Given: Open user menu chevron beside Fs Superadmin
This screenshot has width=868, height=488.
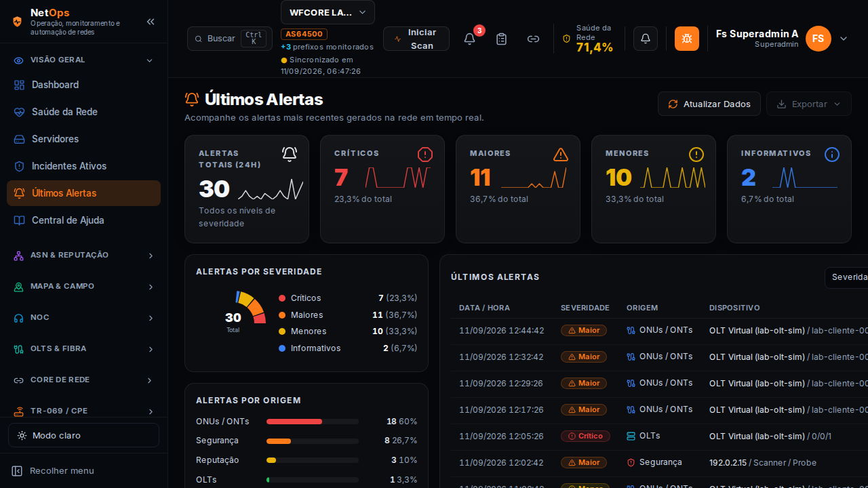Looking at the screenshot, I should [844, 39].
